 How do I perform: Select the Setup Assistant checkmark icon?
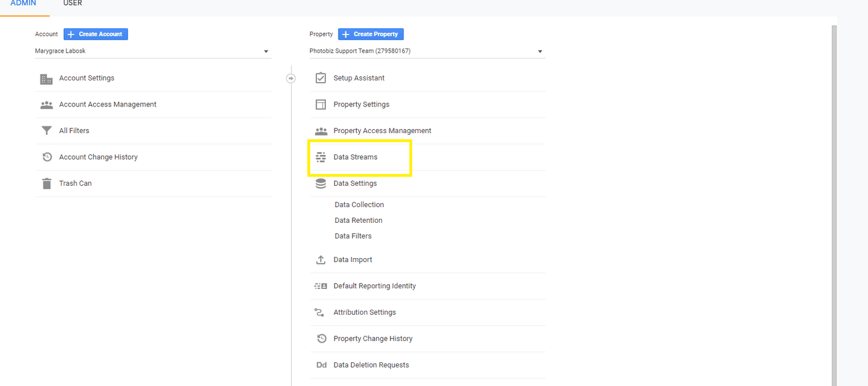pyautogui.click(x=321, y=78)
